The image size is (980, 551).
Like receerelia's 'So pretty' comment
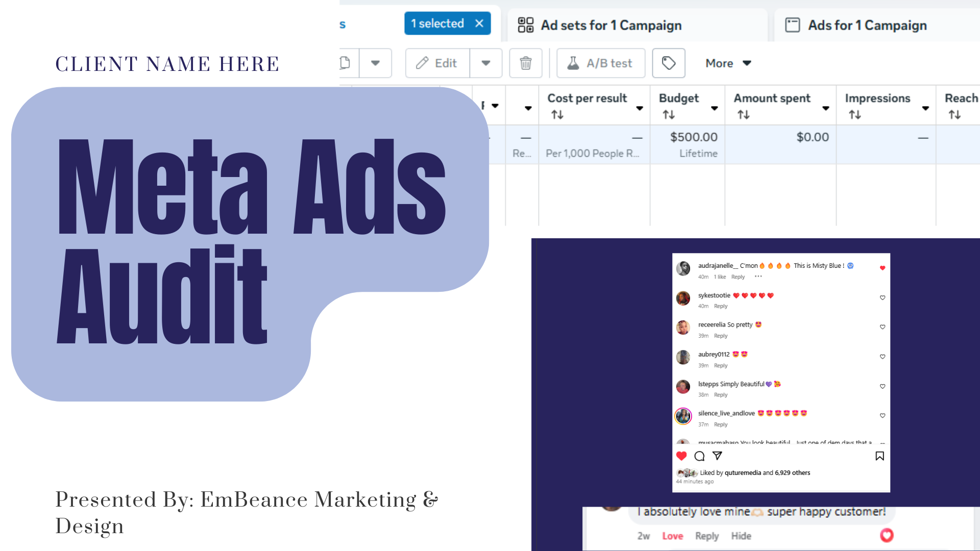[882, 327]
